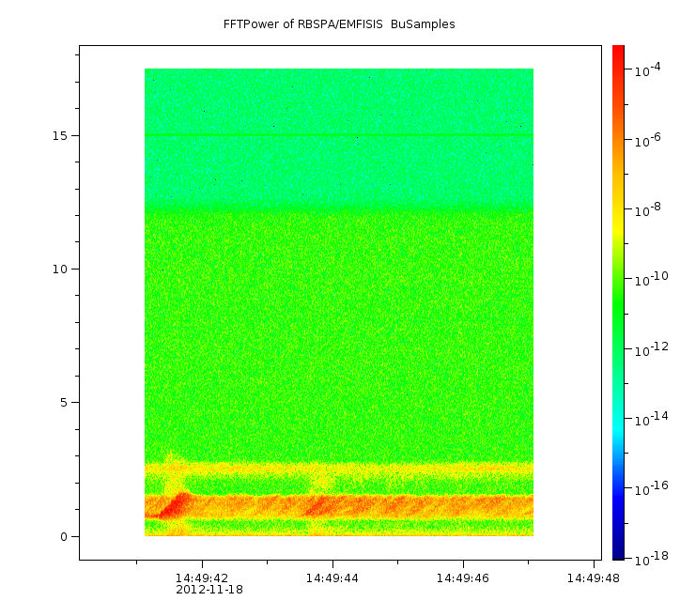
Task: Click the y-axis tick label 10
Action: coord(60,269)
